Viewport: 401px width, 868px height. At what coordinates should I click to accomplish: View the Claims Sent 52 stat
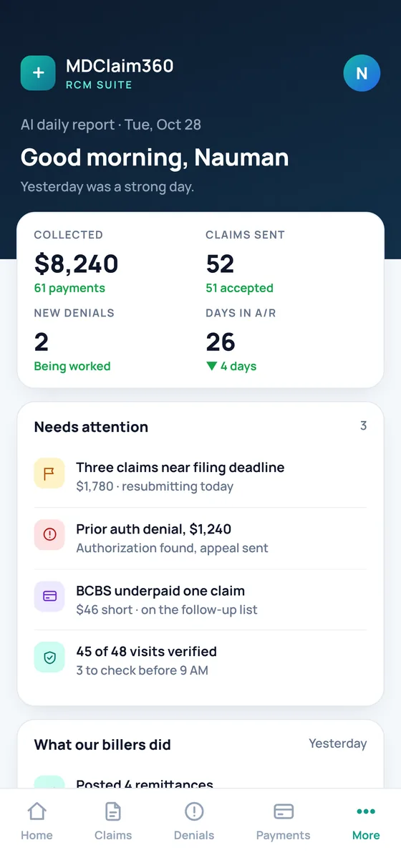click(245, 262)
